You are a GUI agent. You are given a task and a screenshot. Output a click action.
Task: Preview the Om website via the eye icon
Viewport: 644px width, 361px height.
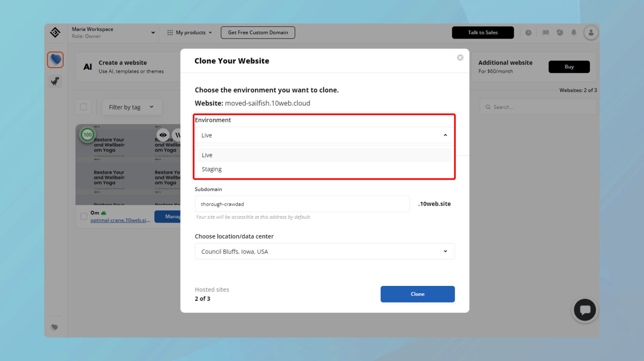[163, 135]
